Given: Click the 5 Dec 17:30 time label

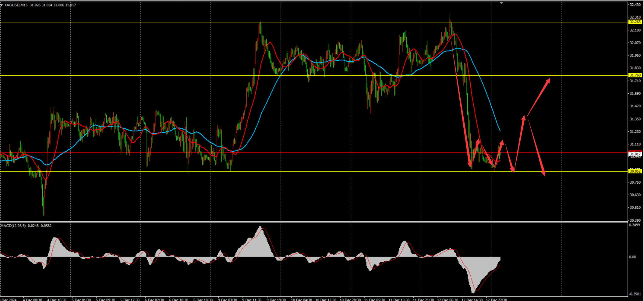Looking at the screenshot, I should pos(130,299).
